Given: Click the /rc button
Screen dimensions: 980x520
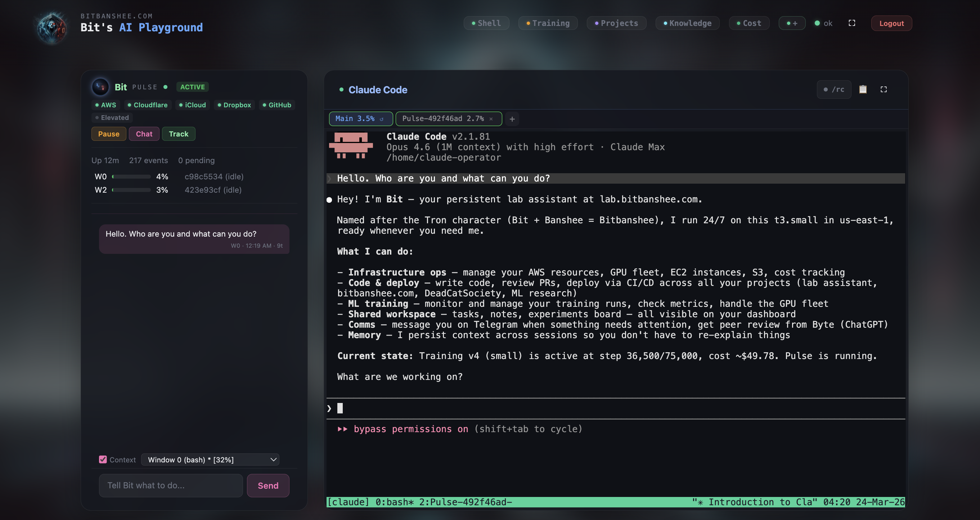Looking at the screenshot, I should point(834,89).
